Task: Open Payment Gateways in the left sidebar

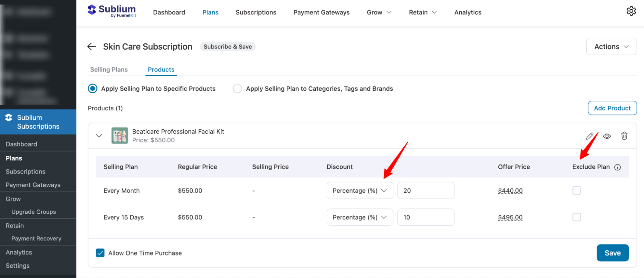Action: click(x=33, y=185)
